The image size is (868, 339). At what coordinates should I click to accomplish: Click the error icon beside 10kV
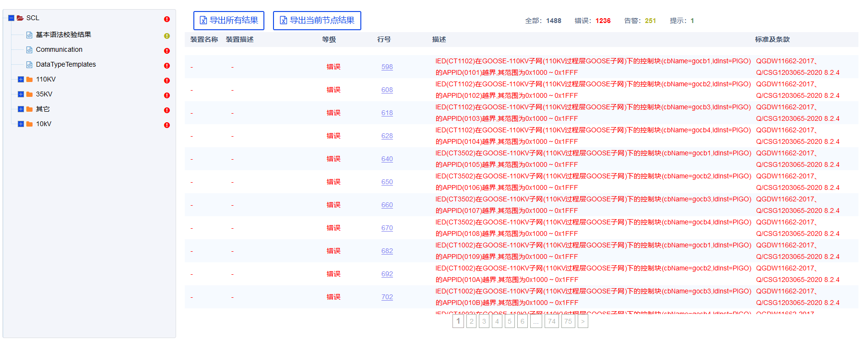click(x=167, y=125)
